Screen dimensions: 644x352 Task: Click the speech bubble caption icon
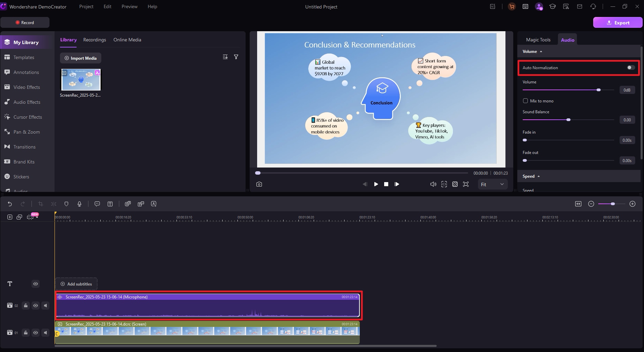tap(97, 204)
